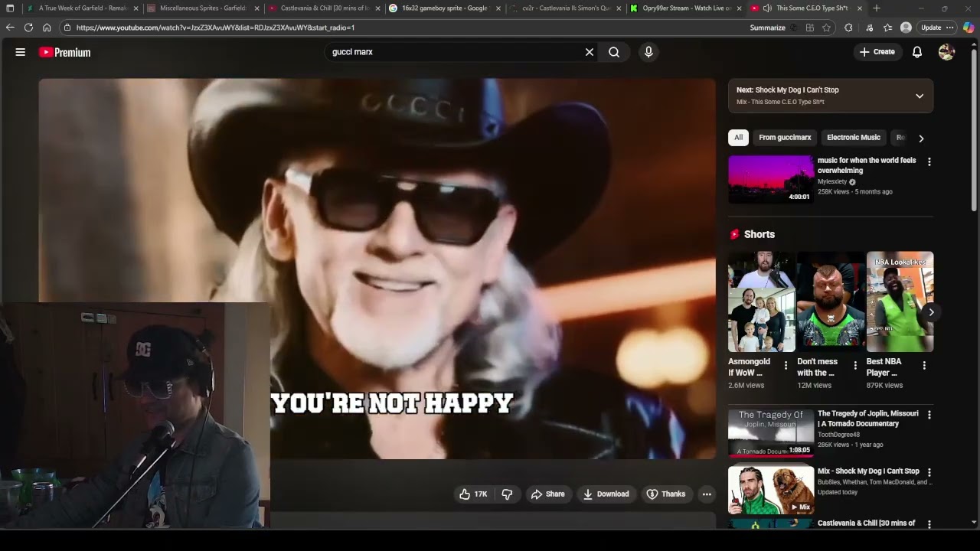
Task: Open options for 'Best NBA Player' short
Action: click(924, 366)
